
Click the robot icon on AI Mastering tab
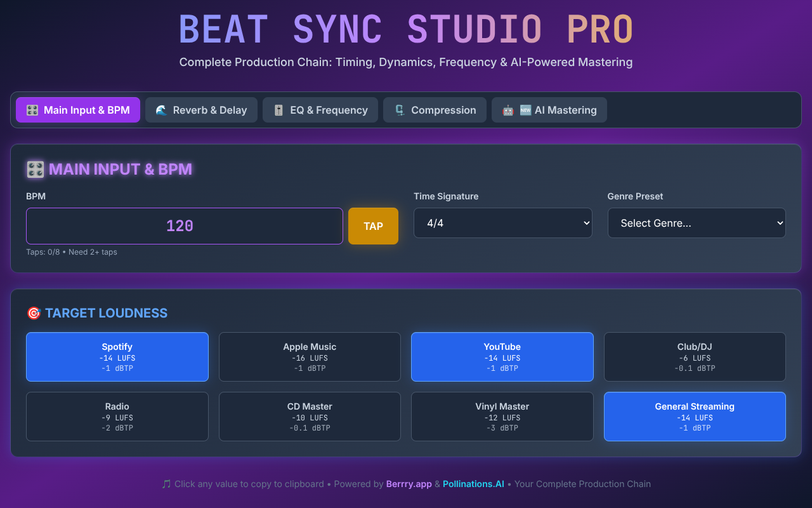pyautogui.click(x=507, y=110)
